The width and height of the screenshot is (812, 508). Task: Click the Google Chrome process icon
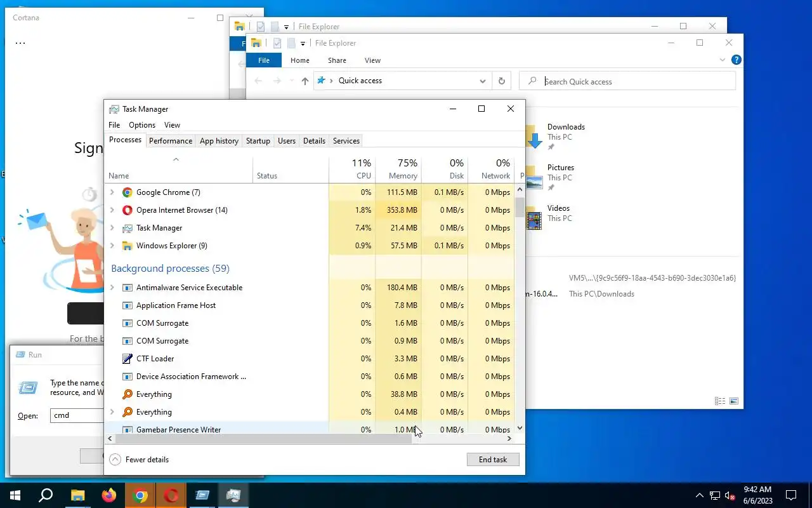[128, 192]
